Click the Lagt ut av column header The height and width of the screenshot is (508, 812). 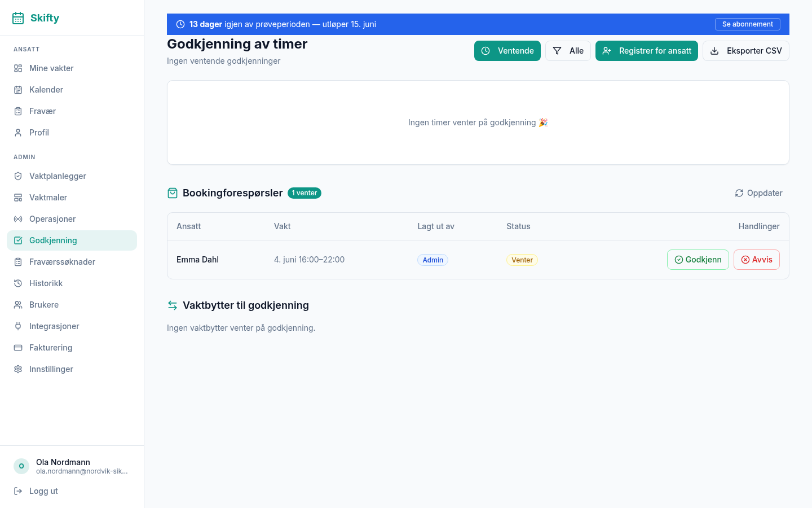pos(436,226)
